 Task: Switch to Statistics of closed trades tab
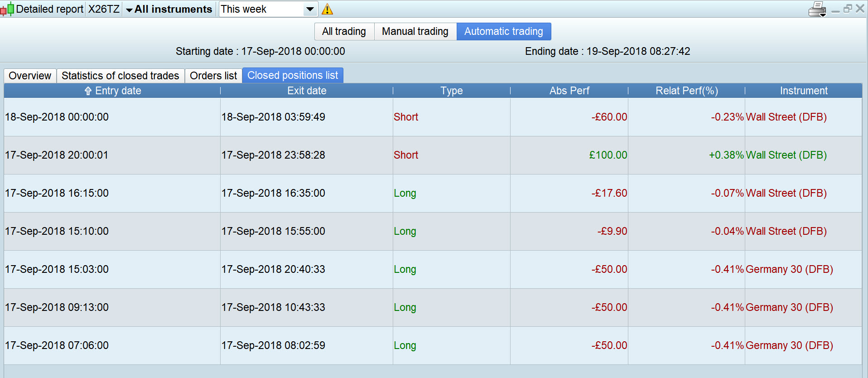point(120,76)
